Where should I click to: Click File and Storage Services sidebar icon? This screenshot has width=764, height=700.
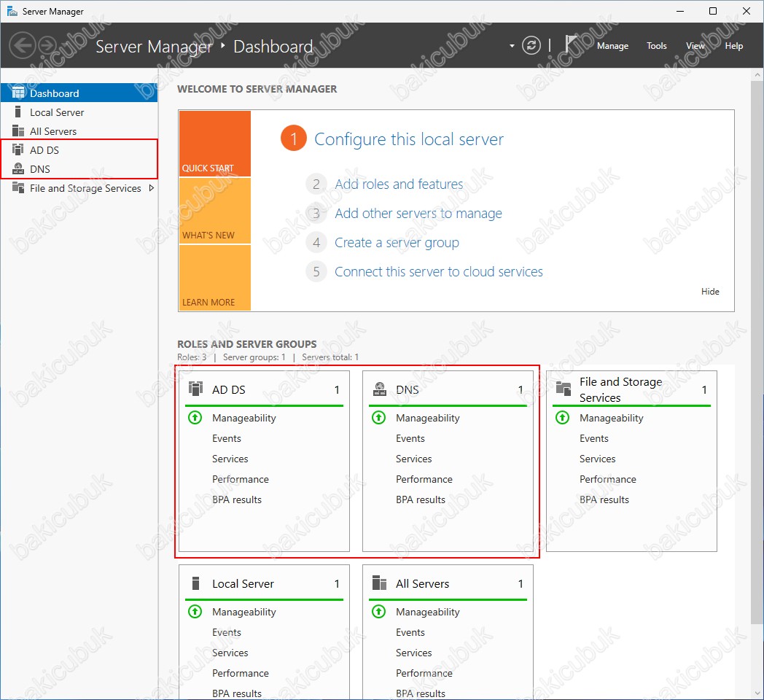point(18,187)
